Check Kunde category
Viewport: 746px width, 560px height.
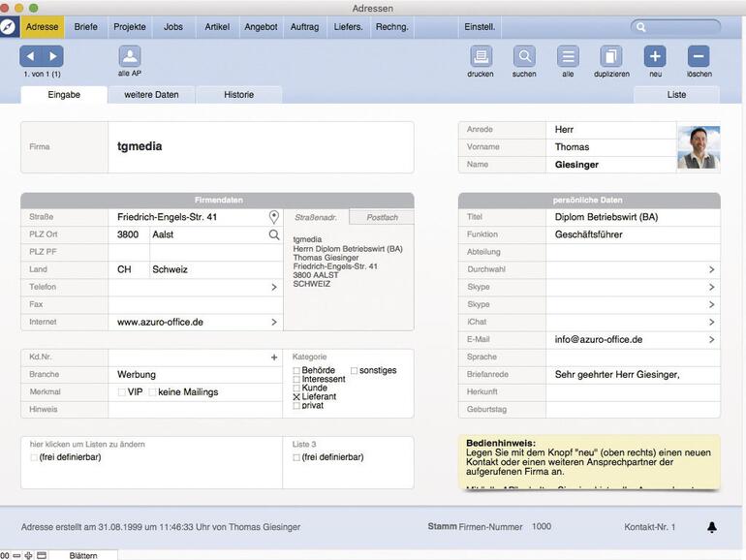[296, 388]
